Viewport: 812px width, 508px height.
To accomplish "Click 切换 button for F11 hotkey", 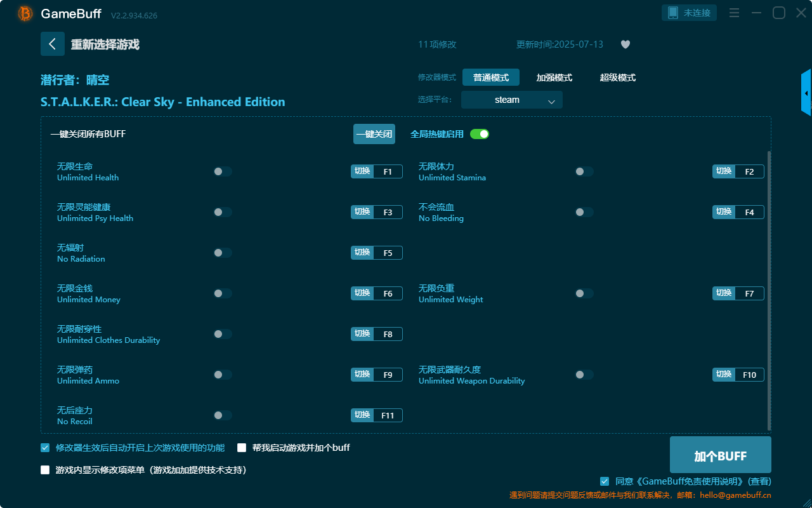I will (x=362, y=415).
